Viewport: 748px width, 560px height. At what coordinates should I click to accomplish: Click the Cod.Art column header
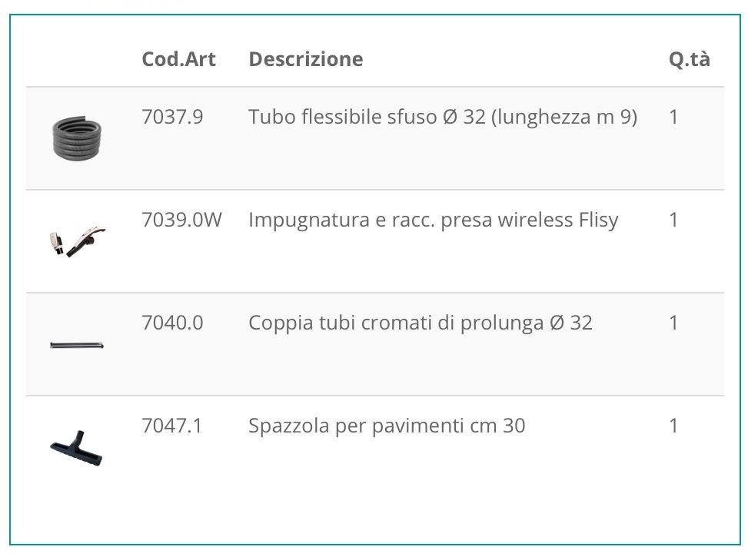point(179,59)
